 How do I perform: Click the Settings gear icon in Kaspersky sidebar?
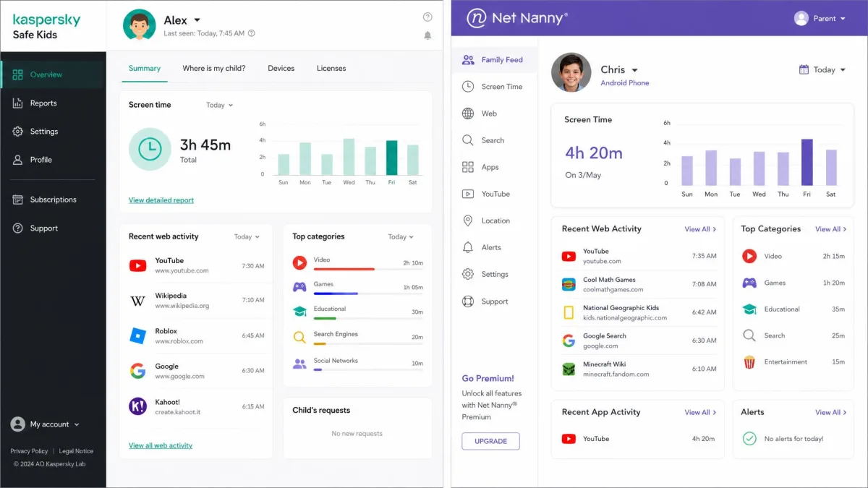(x=18, y=132)
